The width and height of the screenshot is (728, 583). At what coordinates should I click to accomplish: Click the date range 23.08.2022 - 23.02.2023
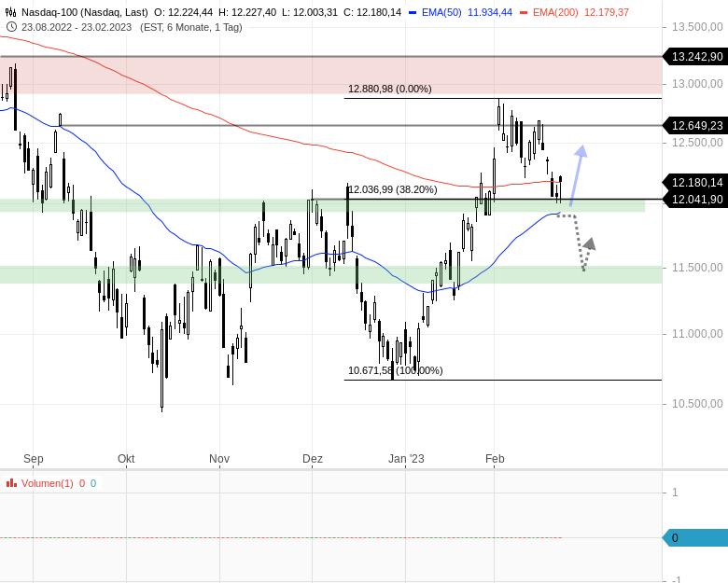77,27
